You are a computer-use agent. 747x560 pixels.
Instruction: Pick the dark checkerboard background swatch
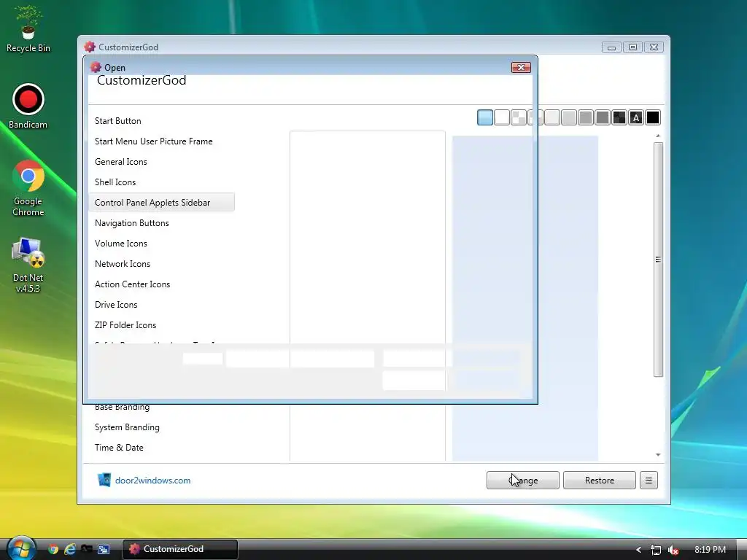pos(619,117)
